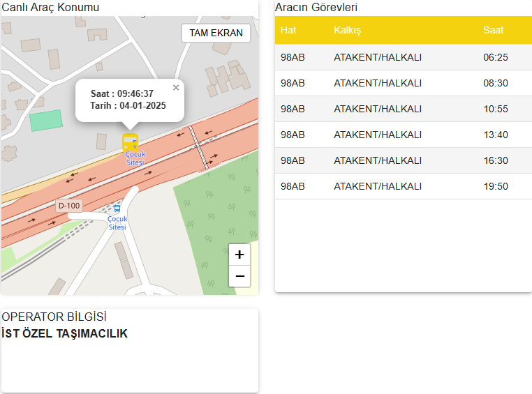
Task: Select the 98AB trip departing at 16:30
Action: (x=403, y=160)
